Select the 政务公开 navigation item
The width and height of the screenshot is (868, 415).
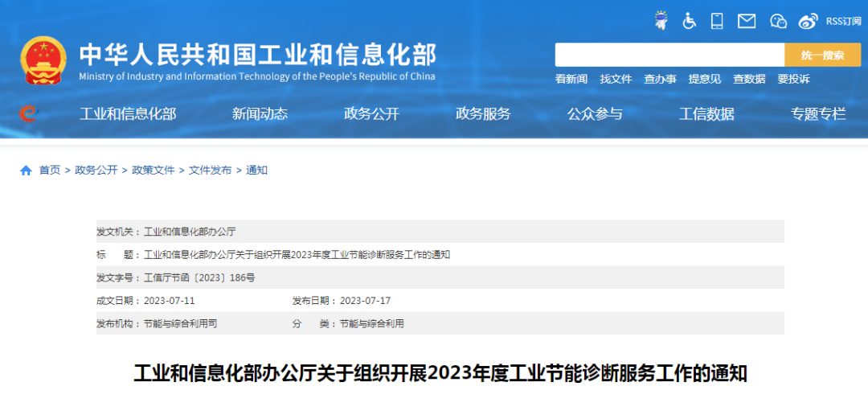point(371,113)
